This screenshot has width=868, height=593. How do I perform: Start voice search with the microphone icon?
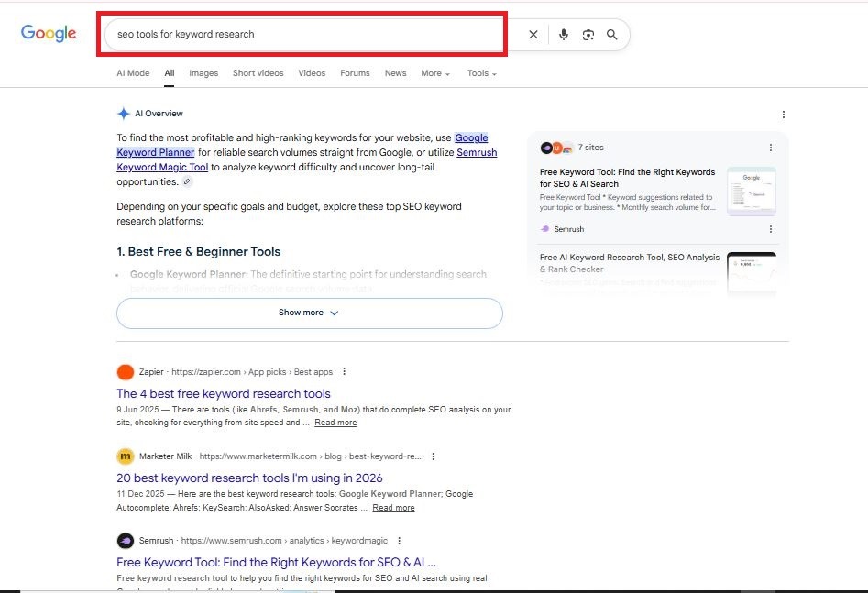tap(564, 34)
